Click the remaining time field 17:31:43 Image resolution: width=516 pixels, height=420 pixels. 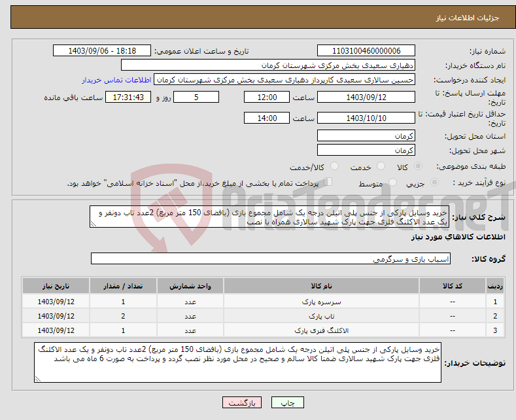coord(128,97)
